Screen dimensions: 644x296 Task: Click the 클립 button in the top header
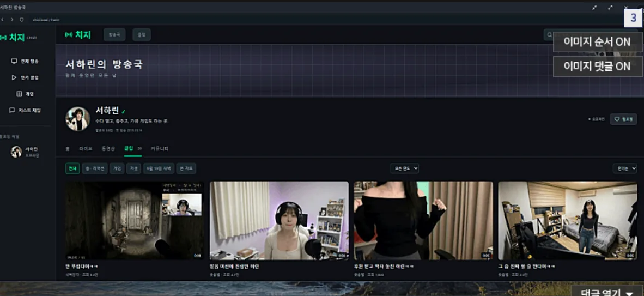tap(142, 35)
